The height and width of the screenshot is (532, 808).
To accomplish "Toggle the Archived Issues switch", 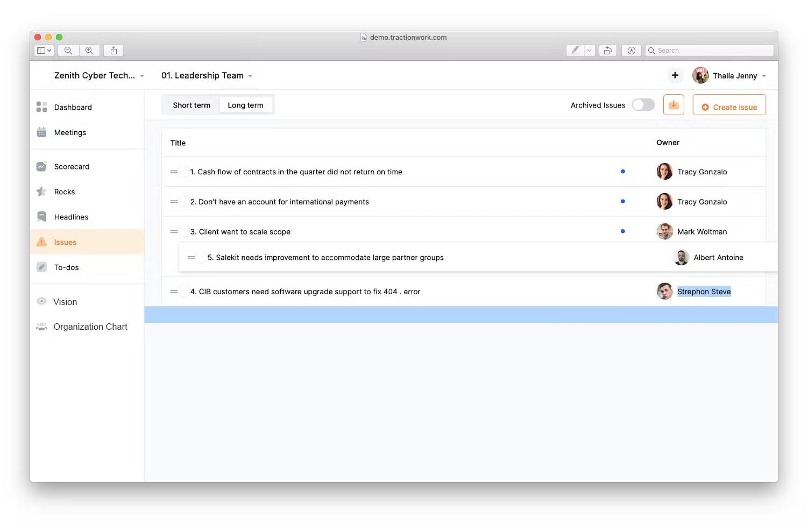I will coord(643,105).
